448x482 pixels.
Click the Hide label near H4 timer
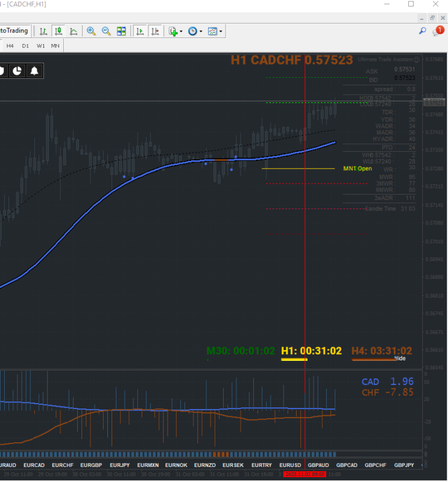point(400,358)
